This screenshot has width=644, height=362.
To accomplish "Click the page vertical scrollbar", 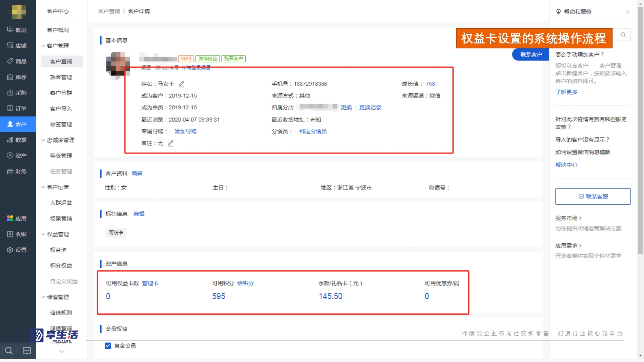I will click(640, 130).
